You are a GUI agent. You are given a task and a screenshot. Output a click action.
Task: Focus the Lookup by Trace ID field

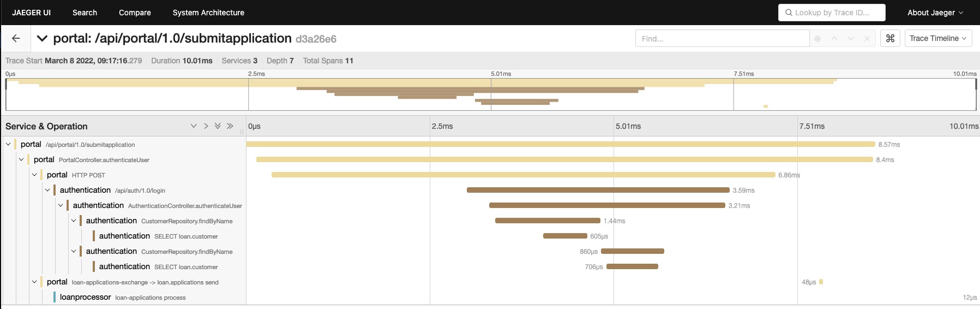coord(831,13)
